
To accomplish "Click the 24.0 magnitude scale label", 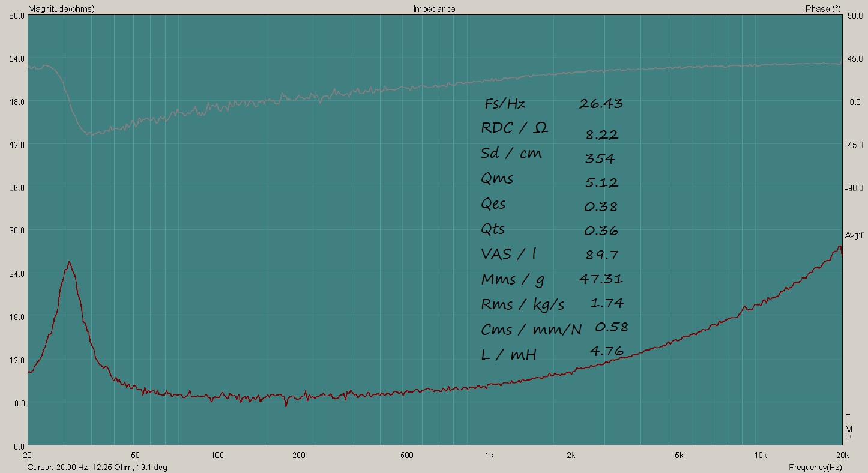I will [x=16, y=274].
